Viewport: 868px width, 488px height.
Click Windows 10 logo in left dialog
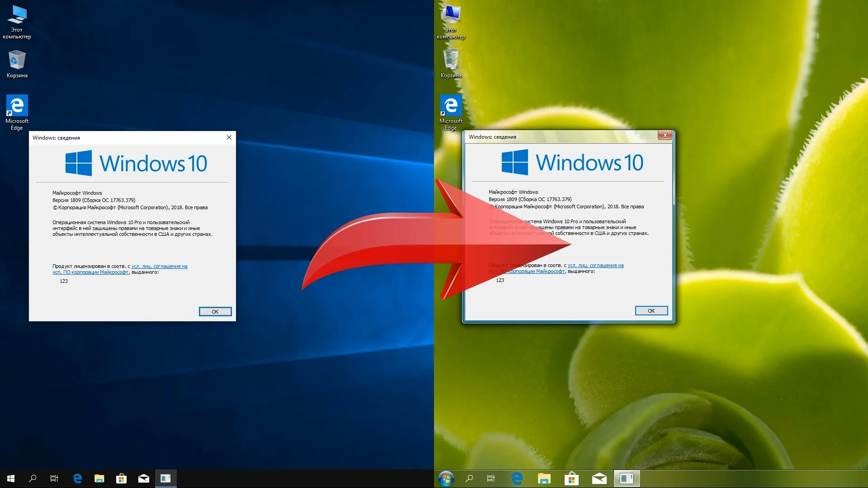point(136,163)
